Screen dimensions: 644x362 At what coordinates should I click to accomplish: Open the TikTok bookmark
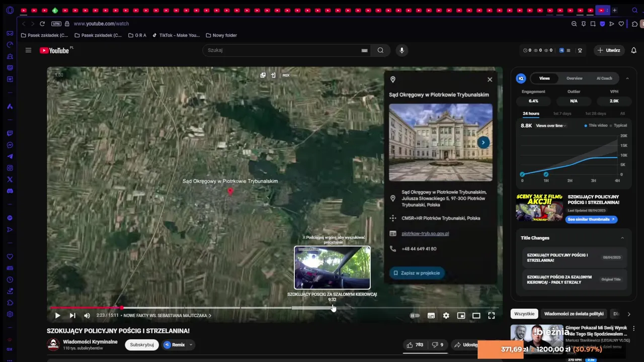coord(176,35)
